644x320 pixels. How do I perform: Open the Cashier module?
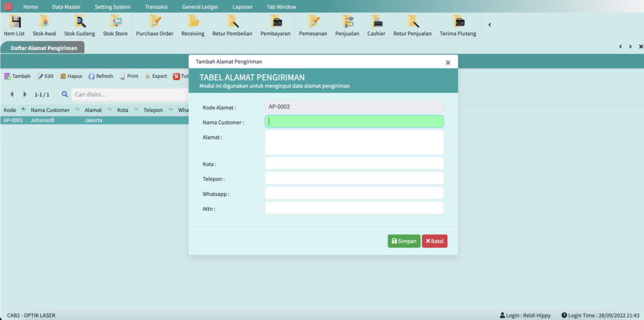coord(376,26)
